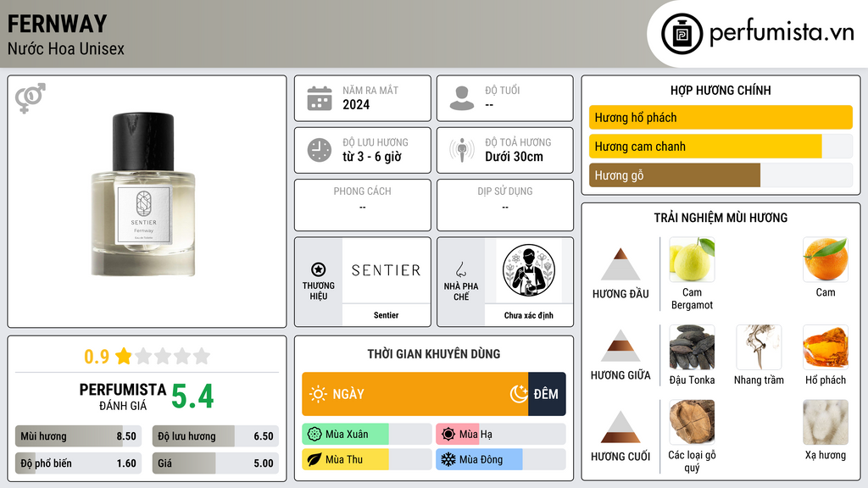Click the green 5.4 Perfumista score
The width and height of the screenshot is (868, 488).
(x=192, y=396)
